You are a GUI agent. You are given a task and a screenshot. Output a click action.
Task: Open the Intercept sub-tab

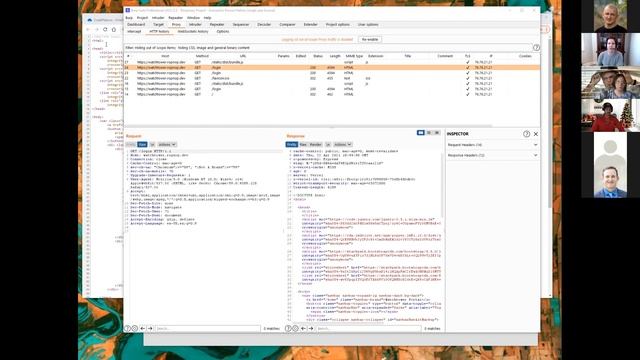(x=134, y=31)
